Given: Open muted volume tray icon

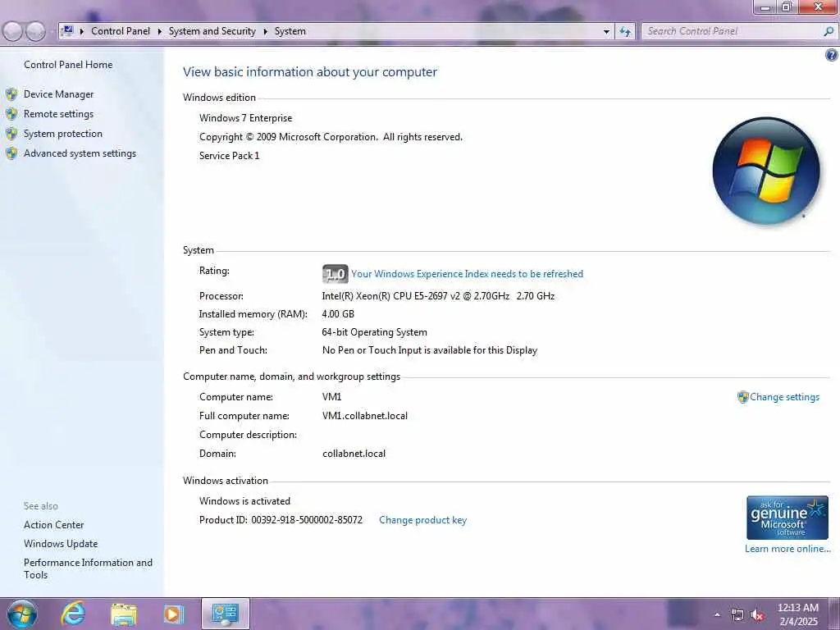Looking at the screenshot, I should [x=757, y=615].
